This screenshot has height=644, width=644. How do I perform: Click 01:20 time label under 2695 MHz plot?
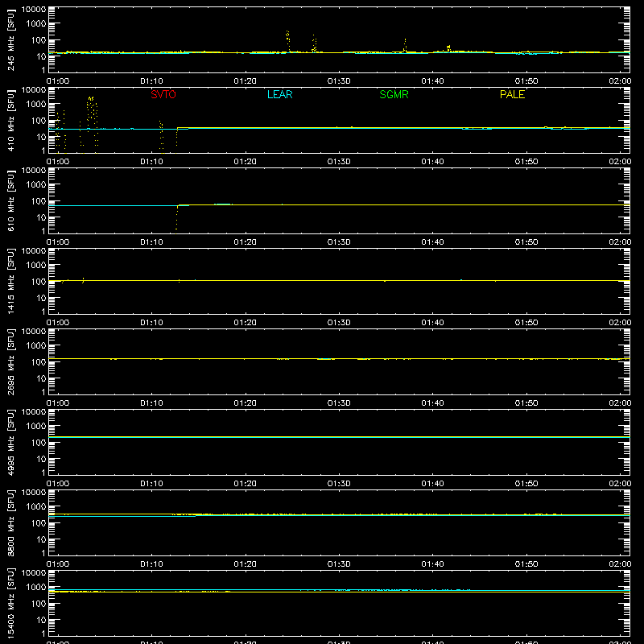point(246,403)
